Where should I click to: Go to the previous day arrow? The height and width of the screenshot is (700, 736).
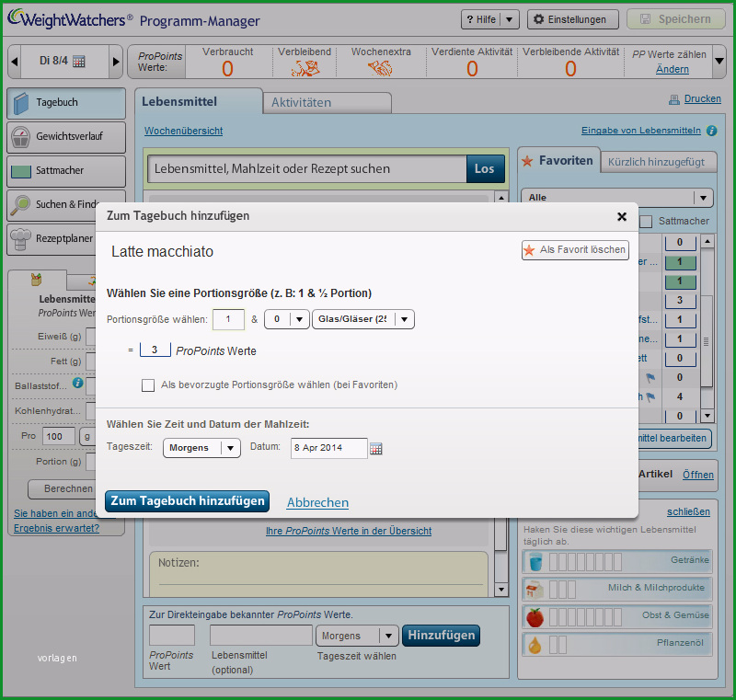coord(15,62)
